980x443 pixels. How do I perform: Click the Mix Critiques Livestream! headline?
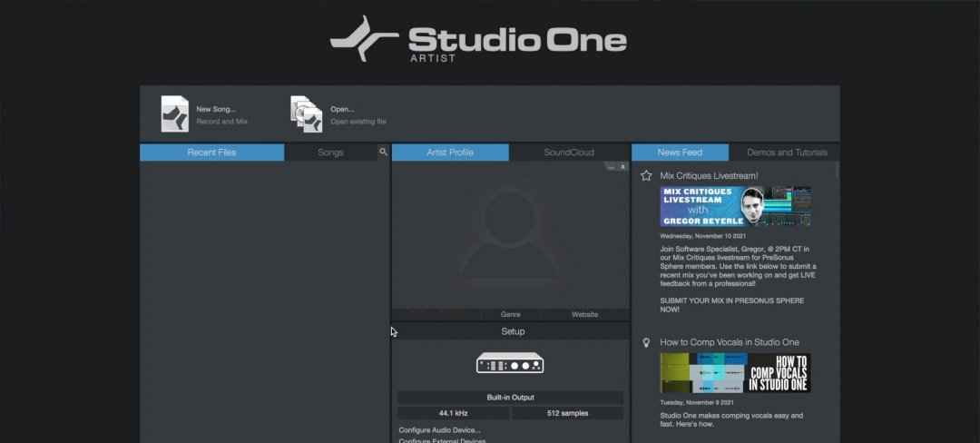click(x=709, y=175)
